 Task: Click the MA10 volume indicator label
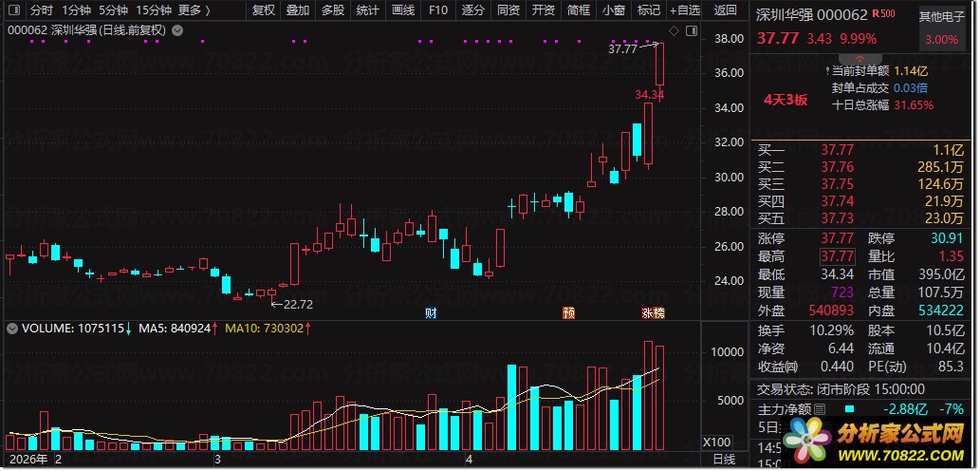[x=268, y=328]
